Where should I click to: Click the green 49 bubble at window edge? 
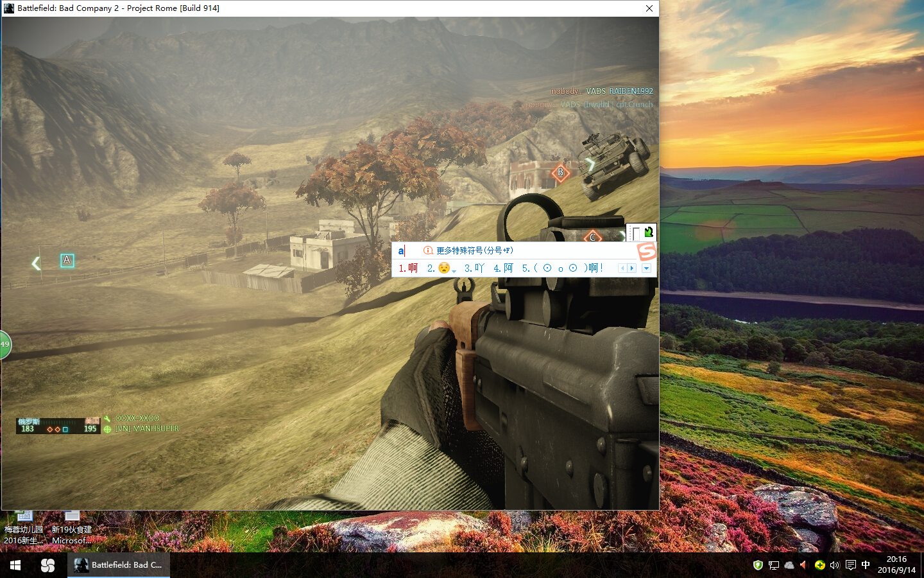click(5, 345)
